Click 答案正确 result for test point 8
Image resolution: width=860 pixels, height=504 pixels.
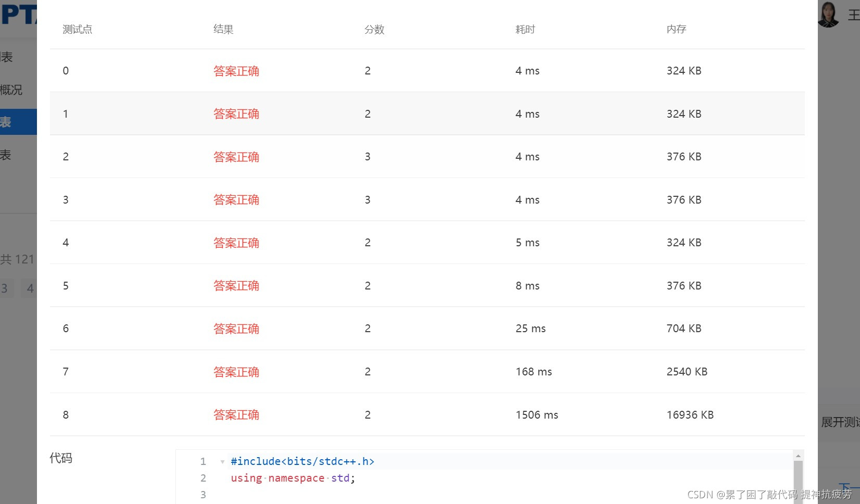[x=236, y=414]
